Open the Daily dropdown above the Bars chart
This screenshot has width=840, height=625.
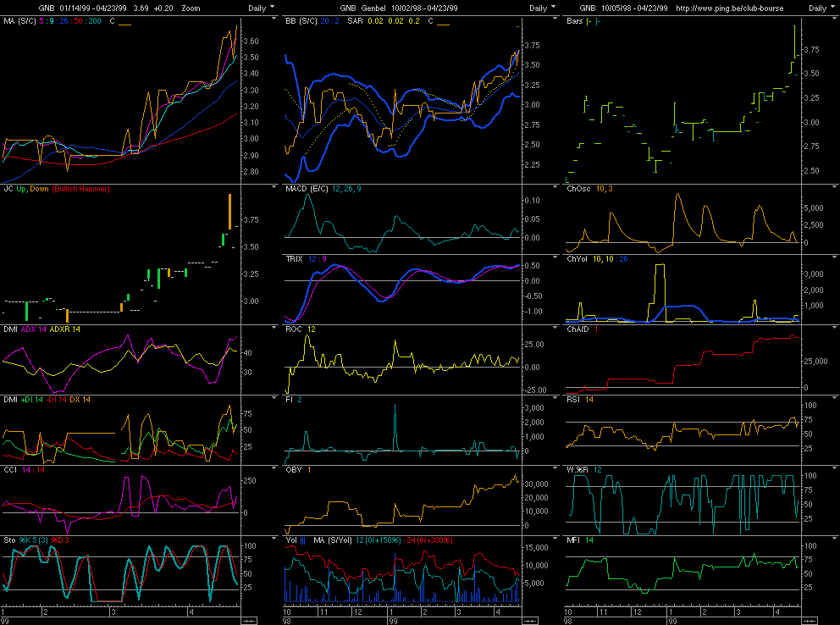821,8
